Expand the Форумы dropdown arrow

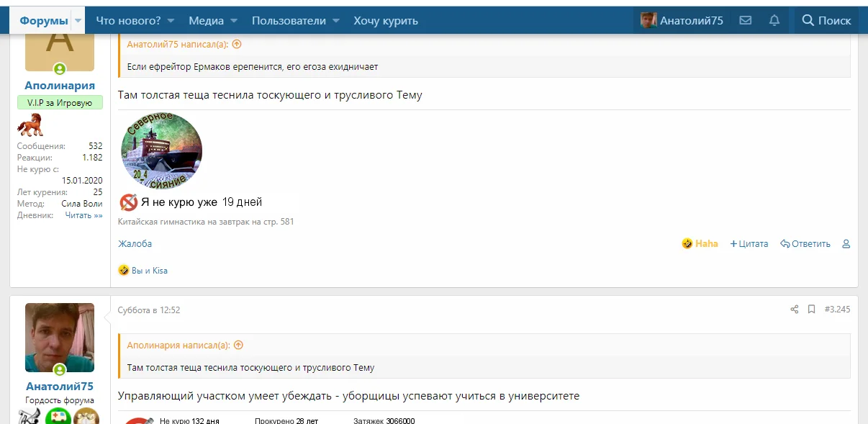tap(76, 20)
